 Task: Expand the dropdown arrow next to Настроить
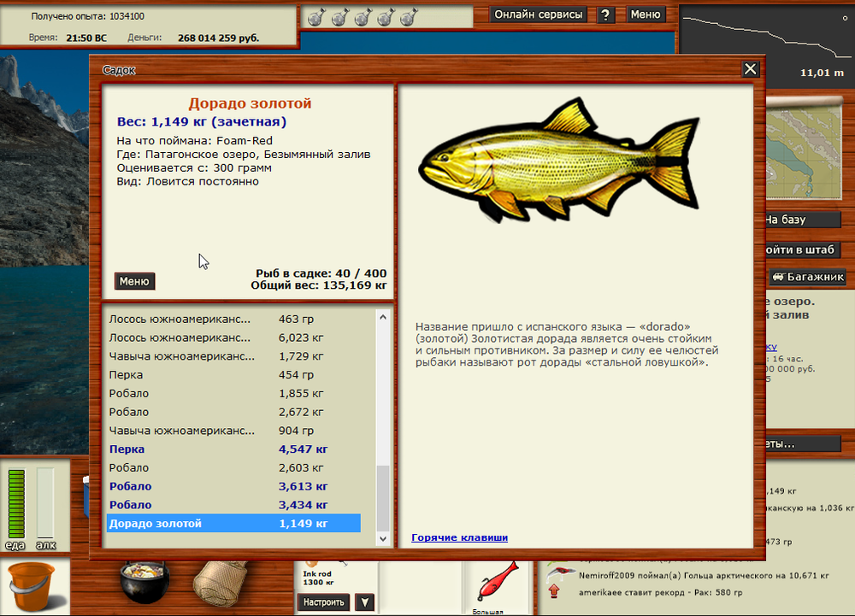(365, 602)
